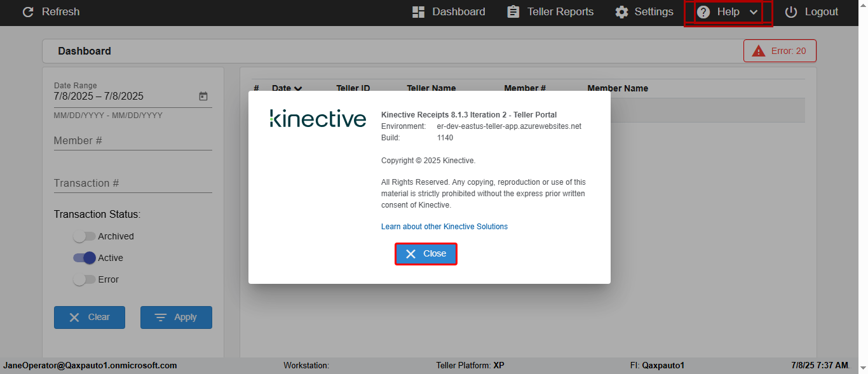Open the Help menu

click(728, 12)
